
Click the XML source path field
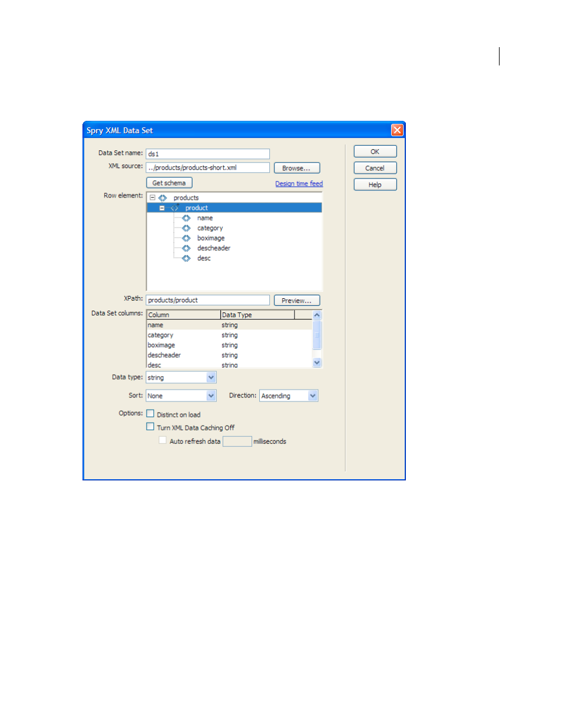(208, 167)
